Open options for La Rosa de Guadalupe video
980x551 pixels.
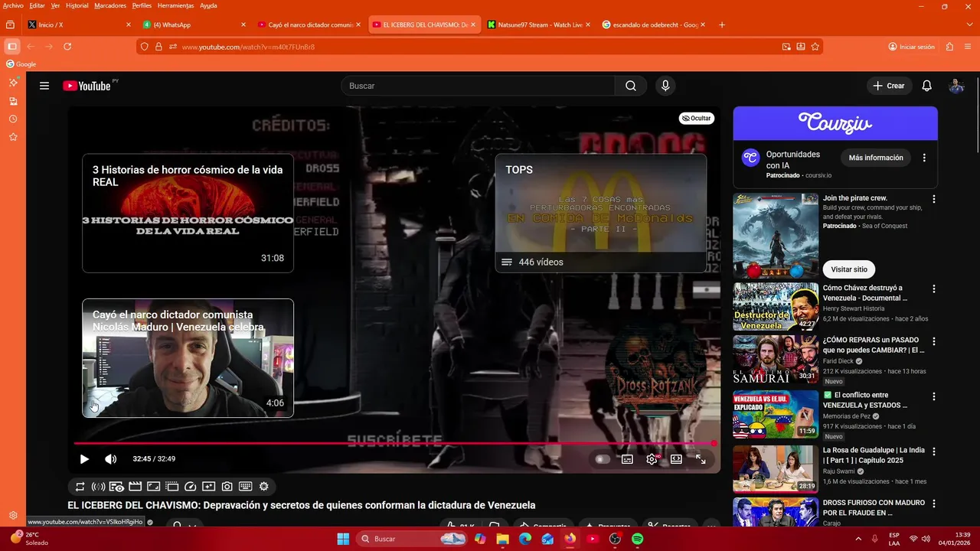pyautogui.click(x=933, y=452)
